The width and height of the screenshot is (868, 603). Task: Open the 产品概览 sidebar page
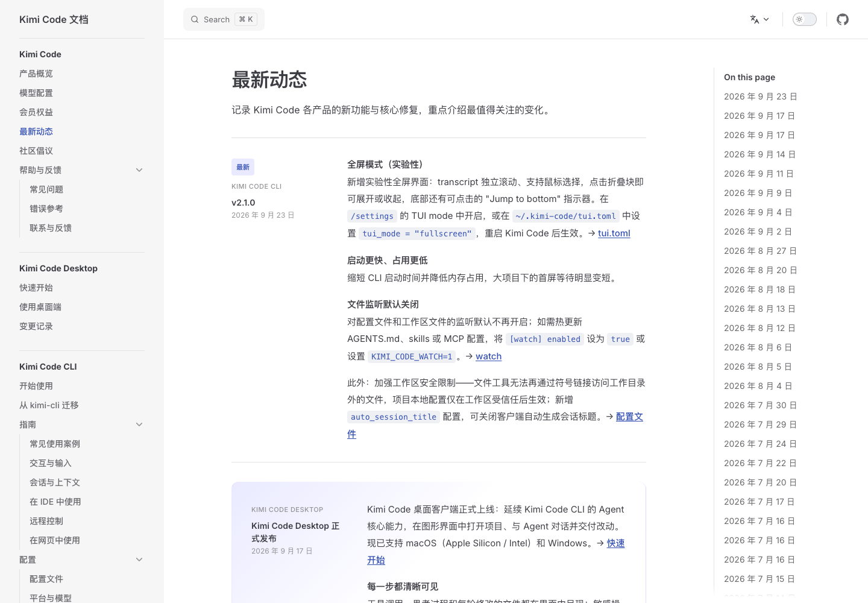(x=36, y=74)
